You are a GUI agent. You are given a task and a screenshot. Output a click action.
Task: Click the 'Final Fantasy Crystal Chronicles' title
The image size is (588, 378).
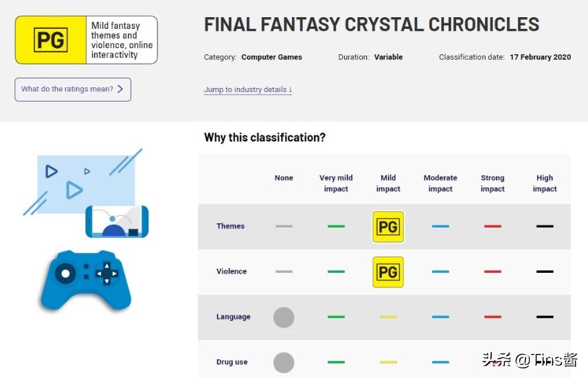pos(372,24)
